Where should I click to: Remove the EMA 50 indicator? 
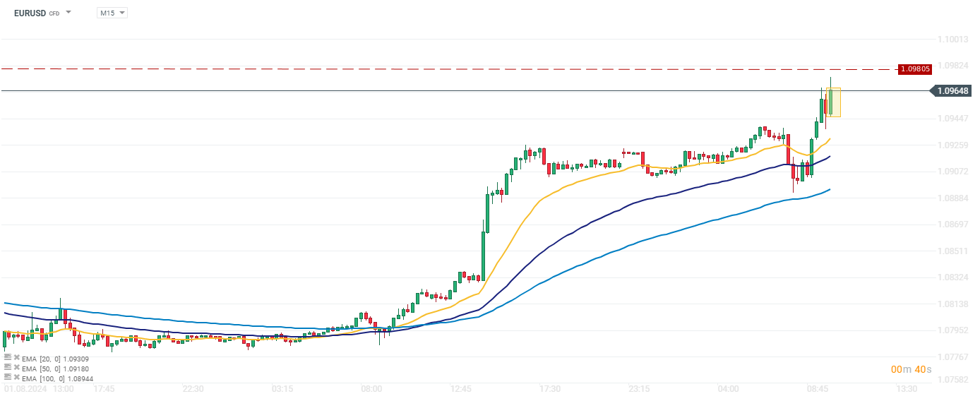(x=16, y=368)
